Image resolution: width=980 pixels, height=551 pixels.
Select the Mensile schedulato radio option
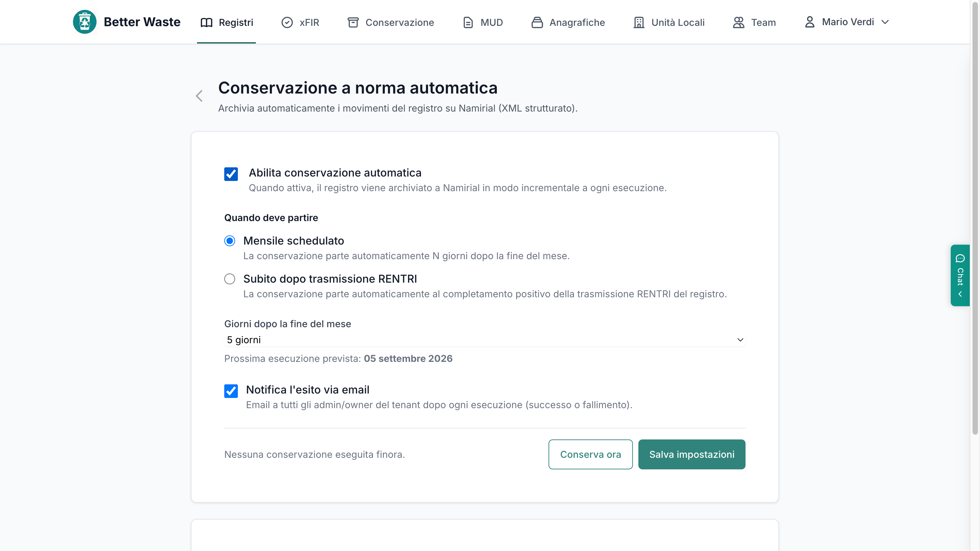click(x=229, y=241)
